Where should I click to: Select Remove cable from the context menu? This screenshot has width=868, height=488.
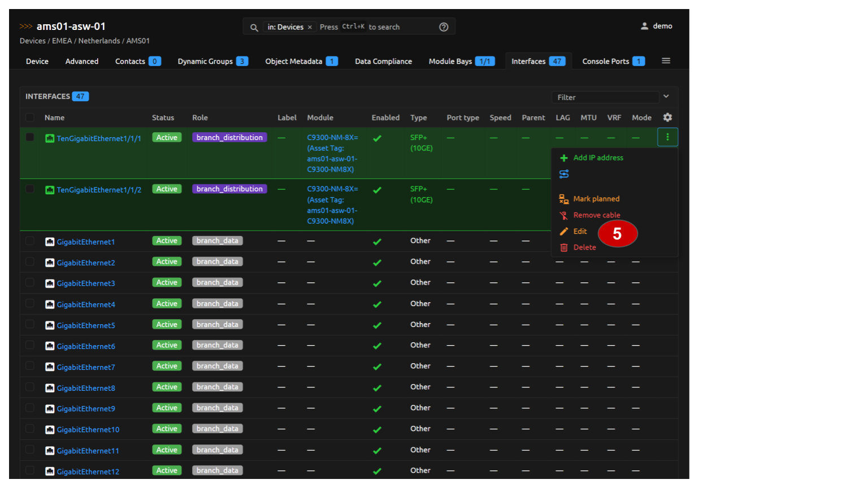point(596,215)
